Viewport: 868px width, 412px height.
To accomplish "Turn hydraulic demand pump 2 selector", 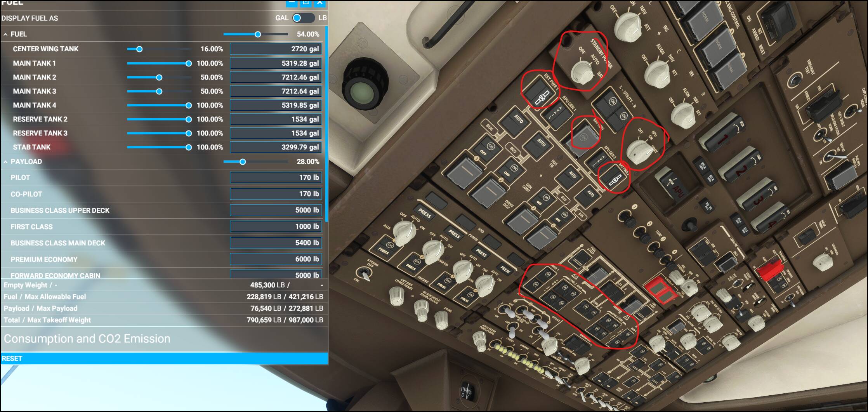I will point(434,252).
